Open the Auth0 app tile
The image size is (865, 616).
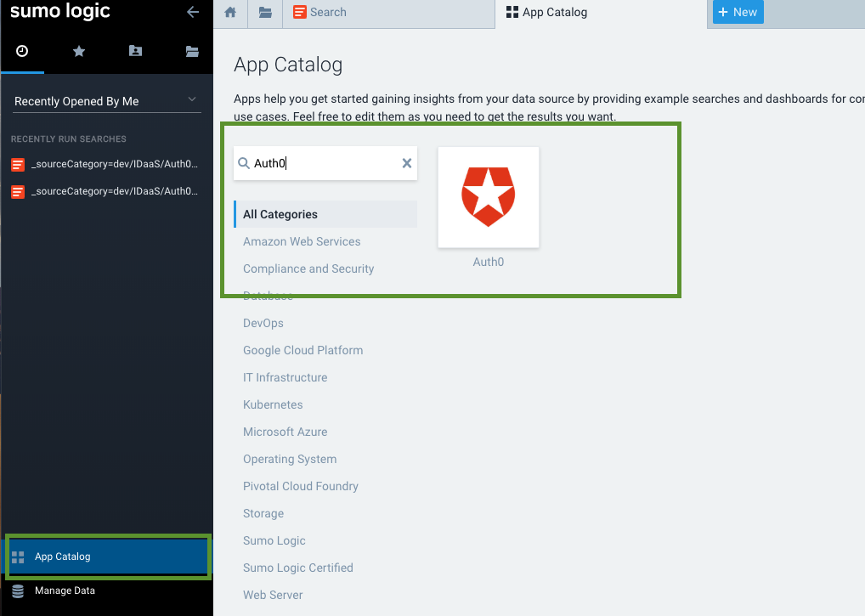(x=488, y=197)
